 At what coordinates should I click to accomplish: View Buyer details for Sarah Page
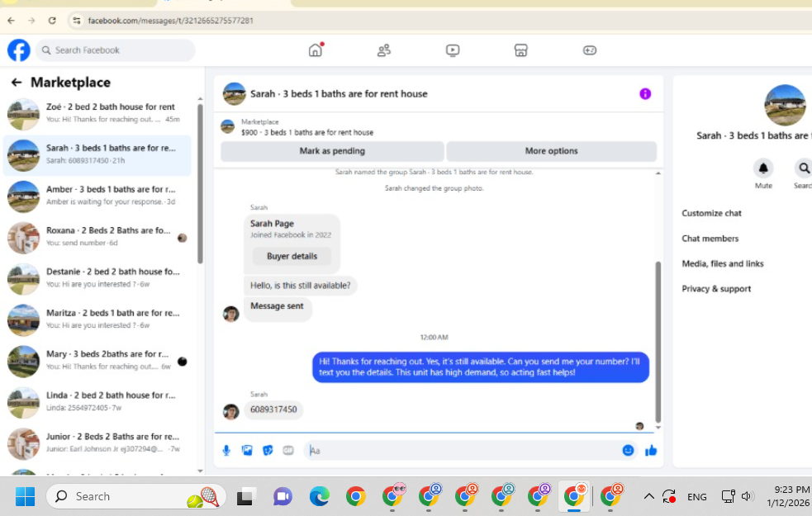(292, 256)
